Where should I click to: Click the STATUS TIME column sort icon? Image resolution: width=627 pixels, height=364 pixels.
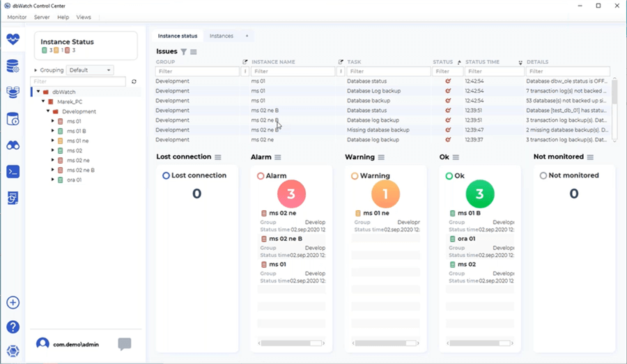520,63
